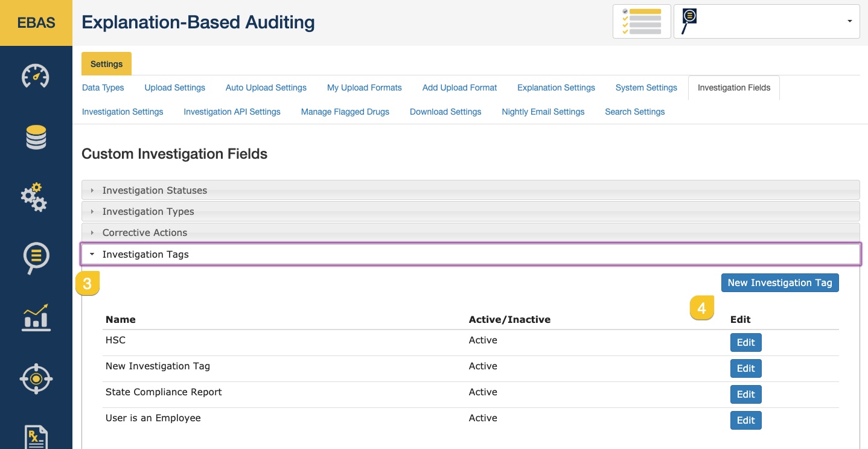This screenshot has height=449, width=868.
Task: Expand the Investigation Statuses section
Action: click(x=155, y=190)
